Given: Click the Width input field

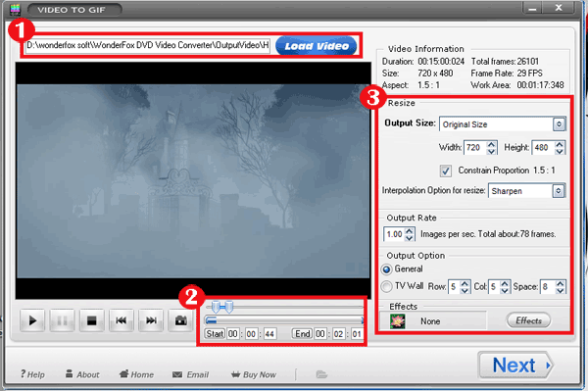Looking at the screenshot, I should [475, 148].
